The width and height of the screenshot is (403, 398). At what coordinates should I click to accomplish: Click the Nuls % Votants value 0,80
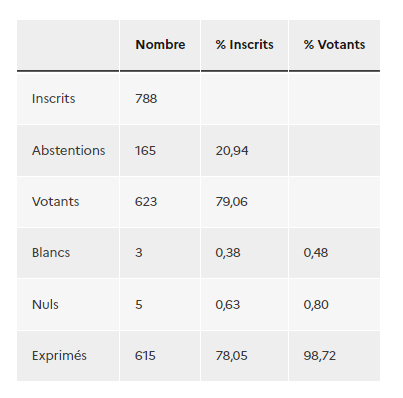[316, 305]
